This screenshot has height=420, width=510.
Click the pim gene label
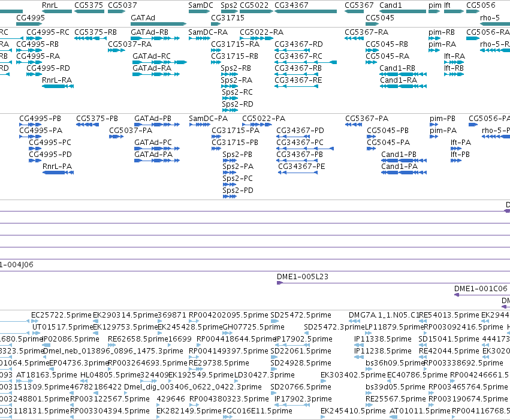435,5
